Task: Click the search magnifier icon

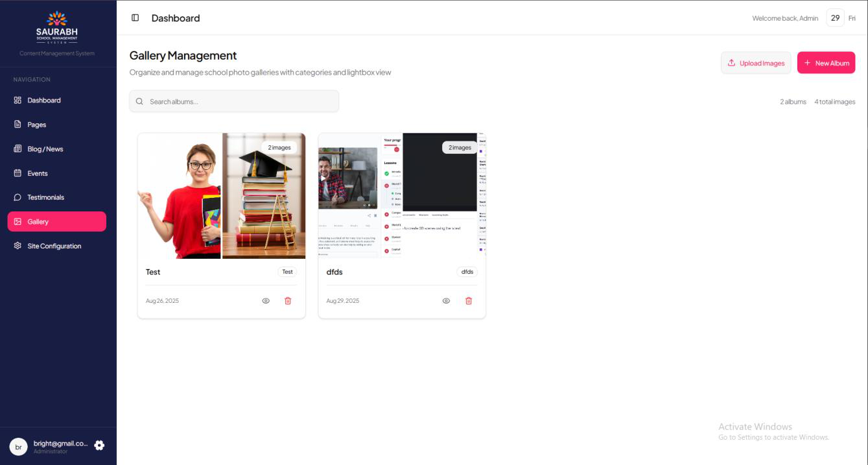Action: pyautogui.click(x=139, y=101)
